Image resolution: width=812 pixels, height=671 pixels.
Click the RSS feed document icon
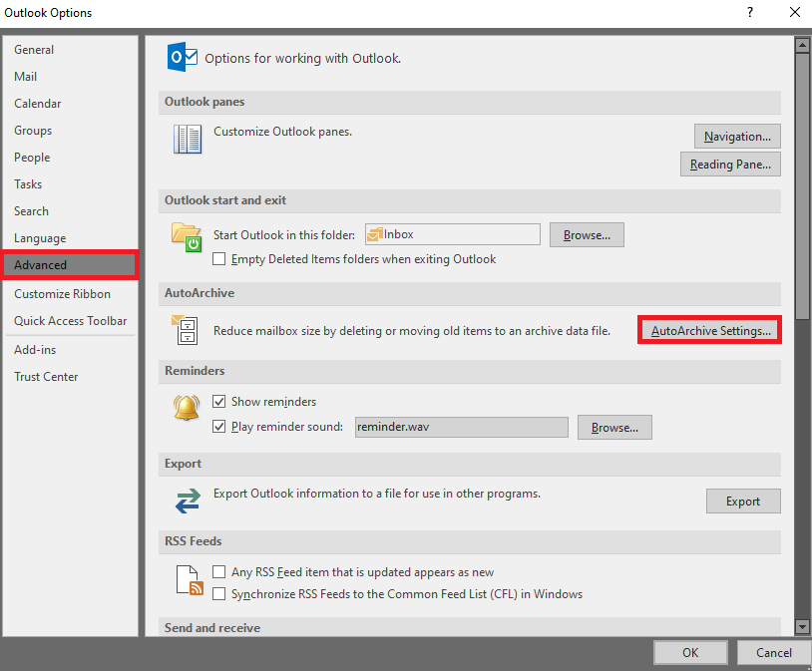click(x=189, y=580)
